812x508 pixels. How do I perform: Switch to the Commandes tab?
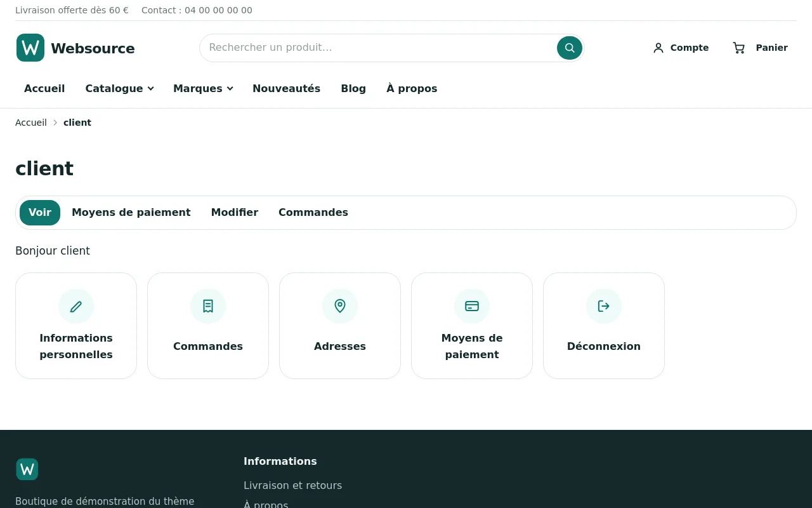tap(313, 213)
